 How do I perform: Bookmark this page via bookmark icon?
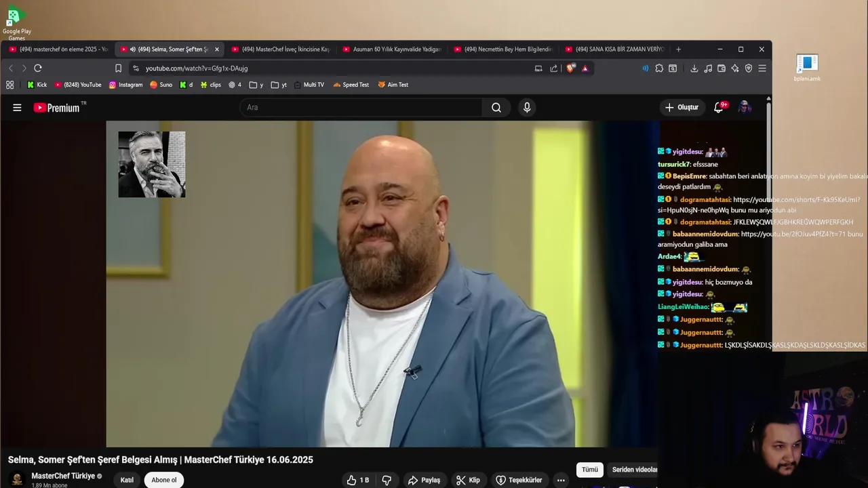(x=118, y=68)
